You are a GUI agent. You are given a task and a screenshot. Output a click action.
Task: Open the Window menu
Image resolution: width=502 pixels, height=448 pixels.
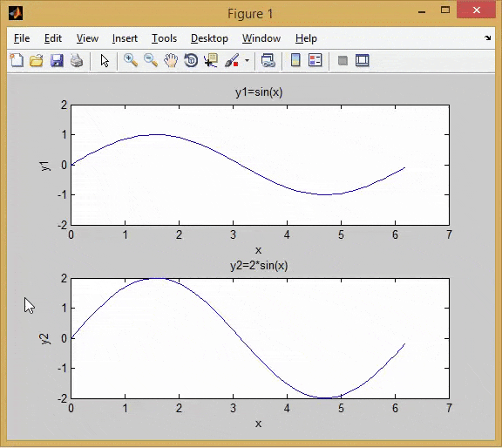point(261,38)
